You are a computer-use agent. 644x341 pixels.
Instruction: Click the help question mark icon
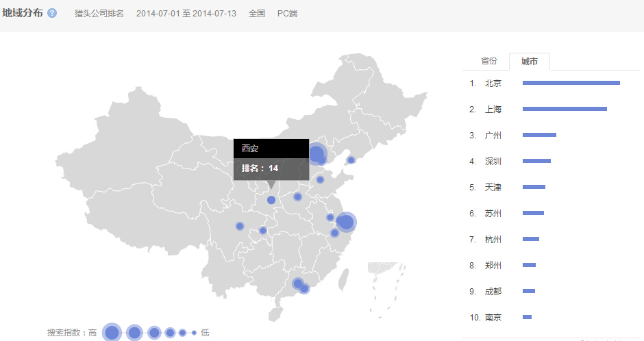(52, 13)
